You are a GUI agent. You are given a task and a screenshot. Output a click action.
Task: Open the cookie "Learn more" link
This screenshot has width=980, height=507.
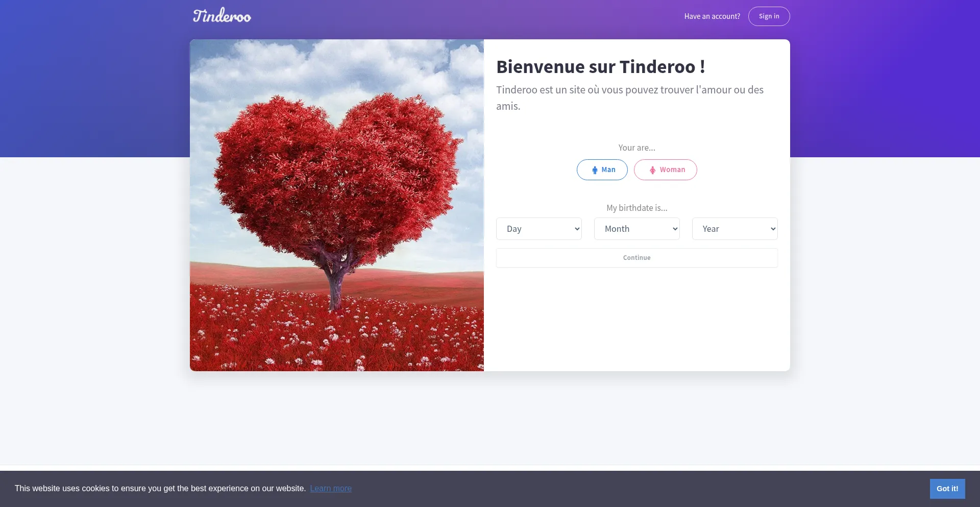click(331, 489)
